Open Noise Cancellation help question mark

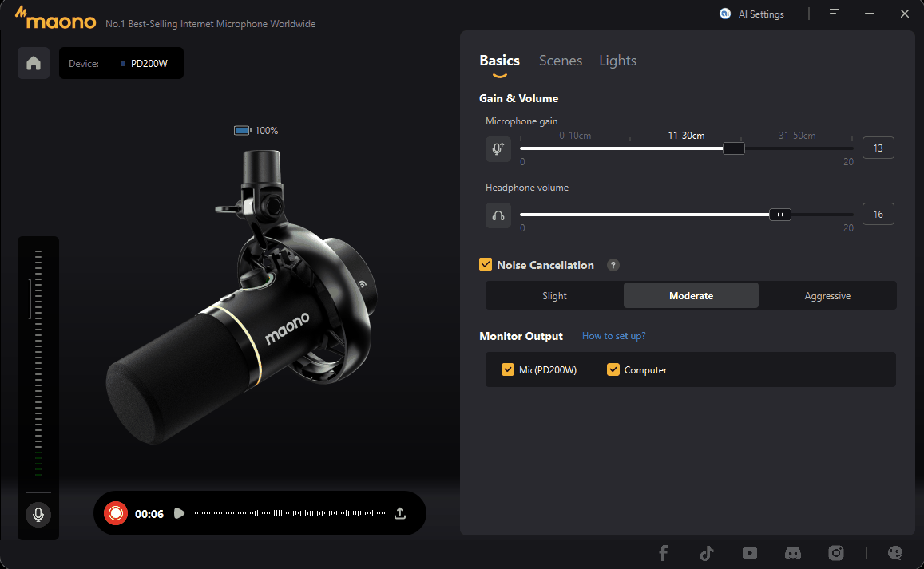pyautogui.click(x=613, y=265)
